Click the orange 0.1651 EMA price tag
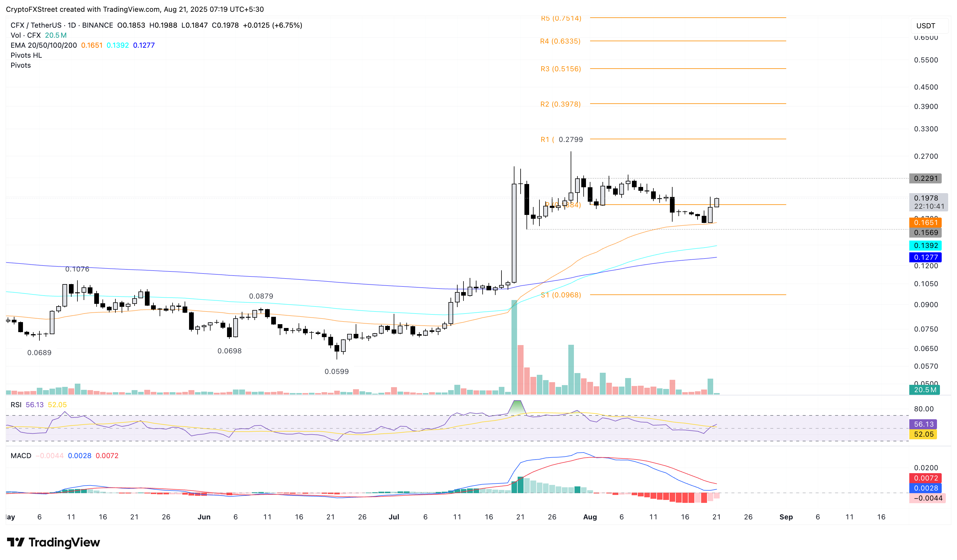 (x=925, y=223)
